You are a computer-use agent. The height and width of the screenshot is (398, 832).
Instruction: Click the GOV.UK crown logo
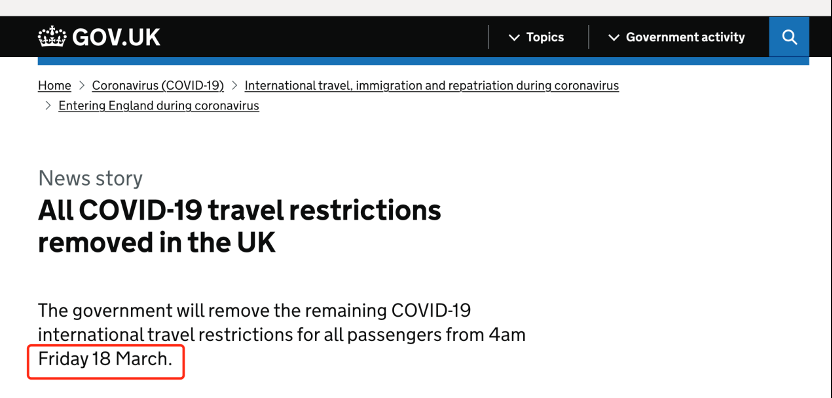pyautogui.click(x=52, y=37)
